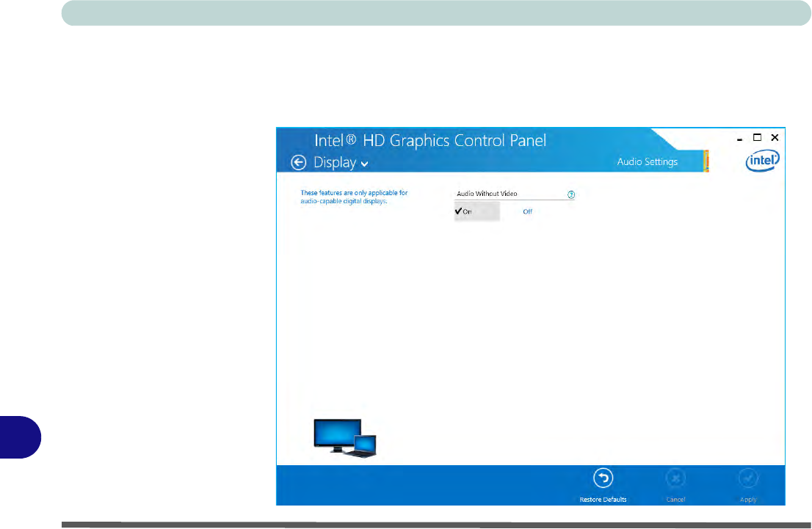Maximize the Intel Graphics Control Panel window
The image size is (812, 529).
pyautogui.click(x=757, y=137)
